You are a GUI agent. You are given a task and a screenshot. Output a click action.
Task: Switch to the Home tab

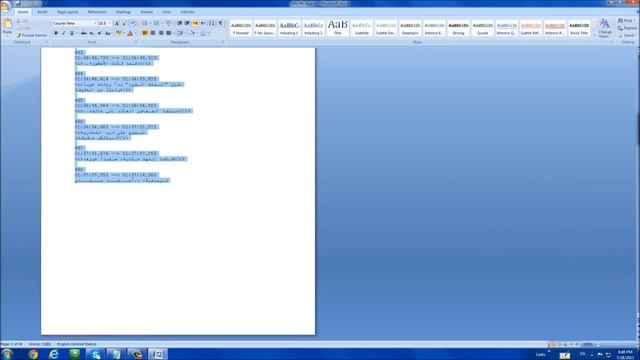pos(23,12)
